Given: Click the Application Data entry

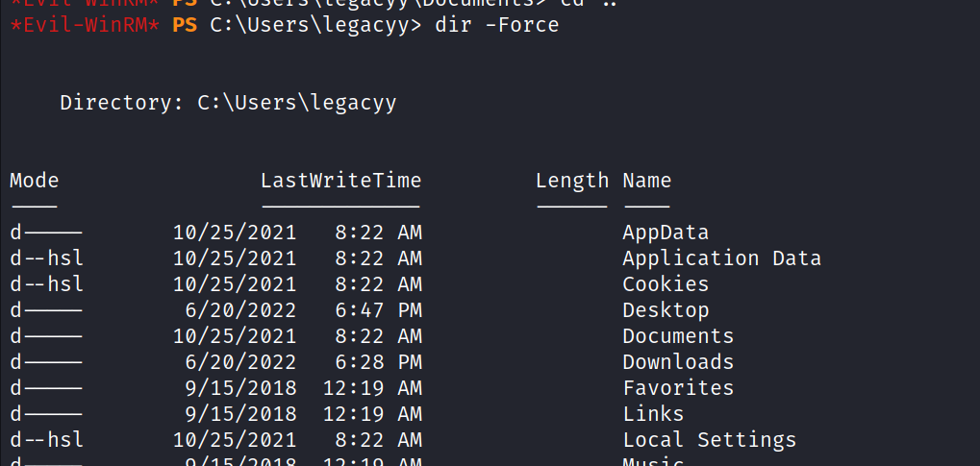Looking at the screenshot, I should pos(721,258).
